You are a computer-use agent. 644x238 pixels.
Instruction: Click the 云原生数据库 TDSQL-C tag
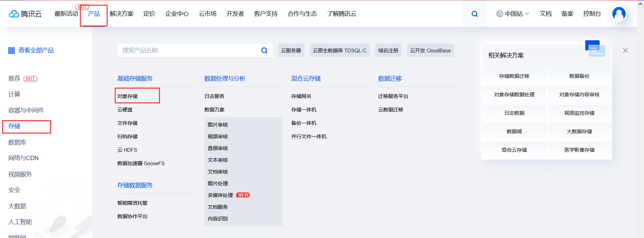tap(340, 50)
